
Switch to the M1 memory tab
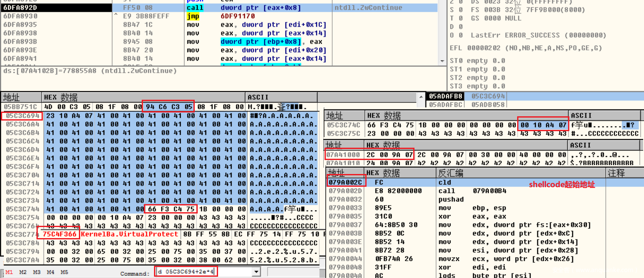tap(9, 272)
